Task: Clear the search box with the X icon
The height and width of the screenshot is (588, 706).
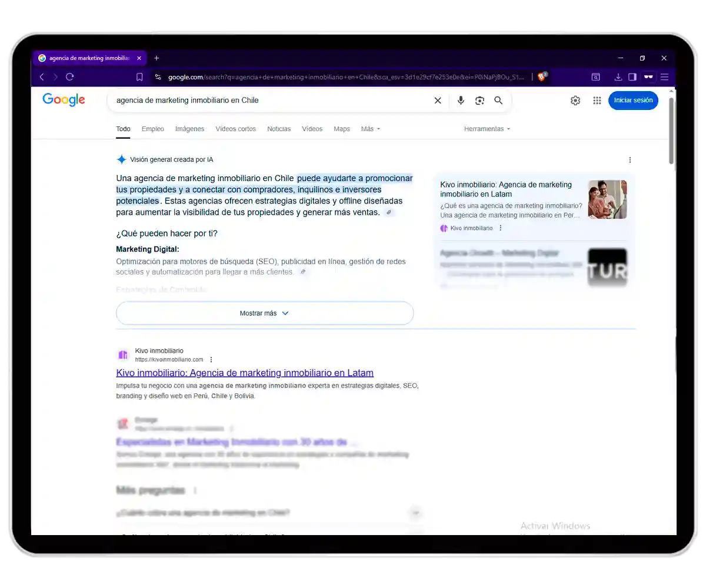Action: pyautogui.click(x=438, y=101)
